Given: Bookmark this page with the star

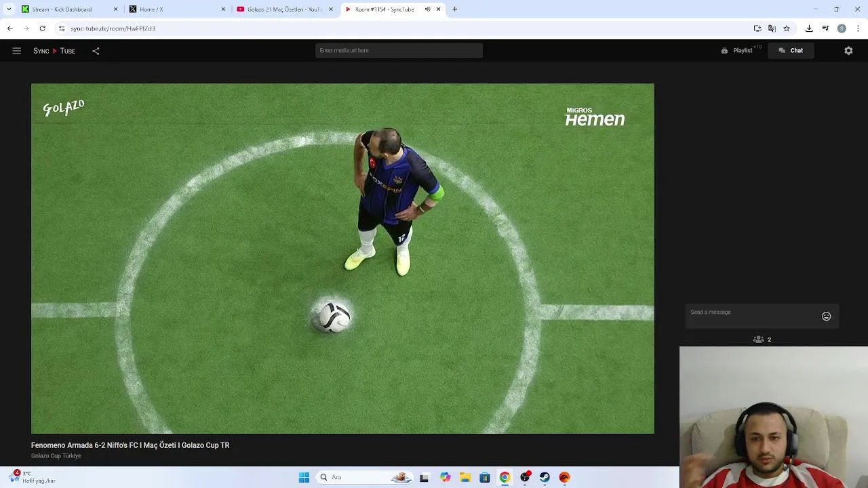Looking at the screenshot, I should click(787, 28).
